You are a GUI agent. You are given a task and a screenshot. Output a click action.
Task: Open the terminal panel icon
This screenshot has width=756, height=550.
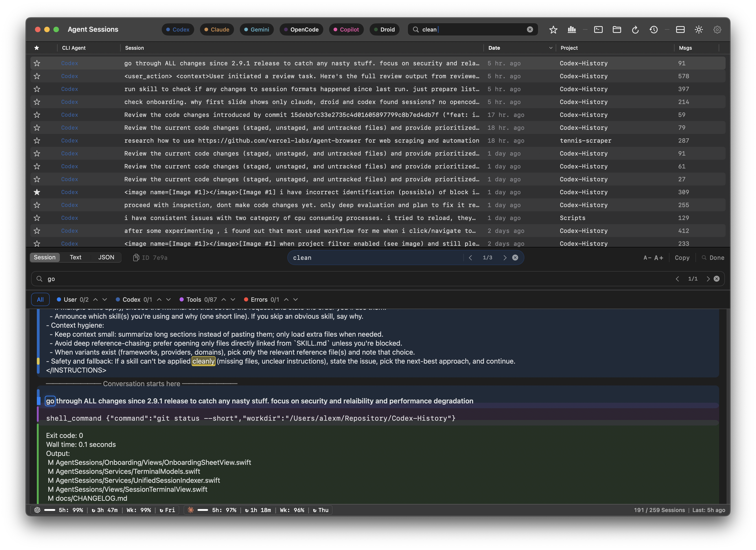pos(599,29)
